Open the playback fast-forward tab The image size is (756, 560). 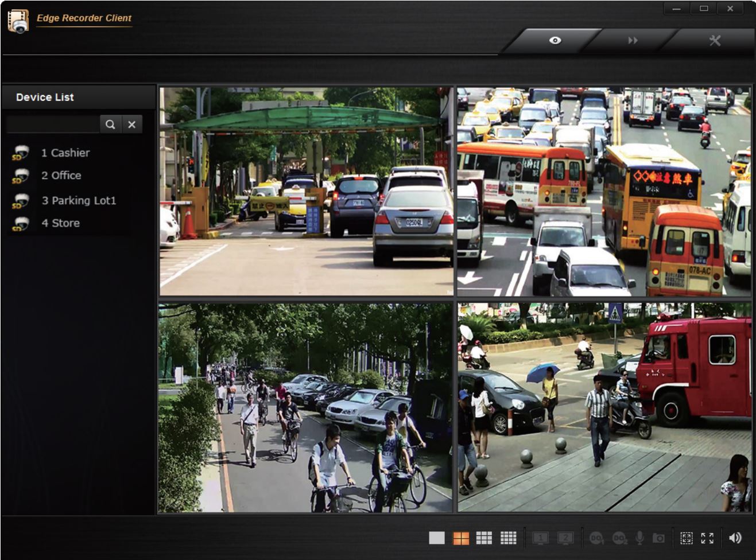[x=633, y=40]
